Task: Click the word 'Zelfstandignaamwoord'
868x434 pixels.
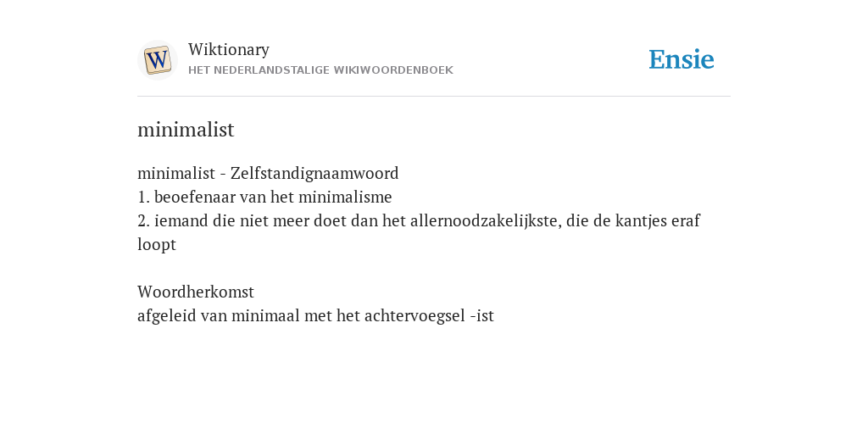Action: [x=314, y=173]
